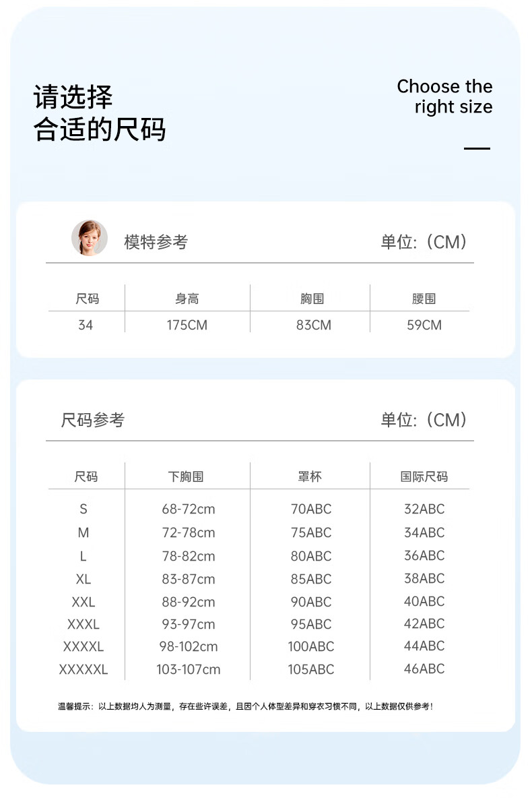Image resolution: width=532 pixels, height=802 pixels.
Task: Click the 36ABC international size
Action: 424,555
